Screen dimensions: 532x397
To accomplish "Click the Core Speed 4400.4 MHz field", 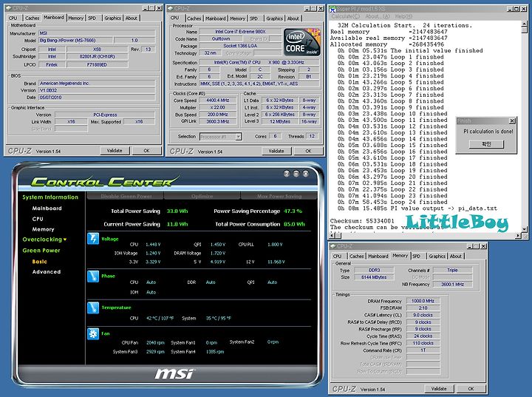I will tap(218, 101).
